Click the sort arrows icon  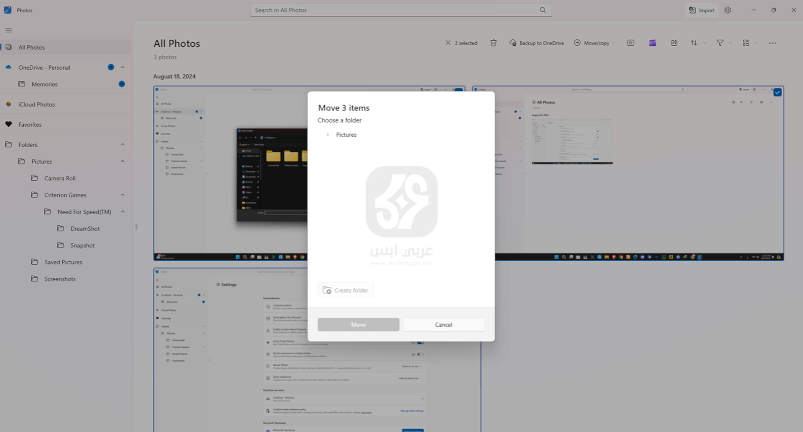[x=694, y=43]
